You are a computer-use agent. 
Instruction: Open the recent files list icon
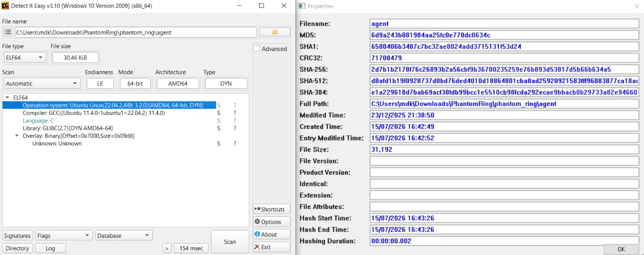(8, 32)
